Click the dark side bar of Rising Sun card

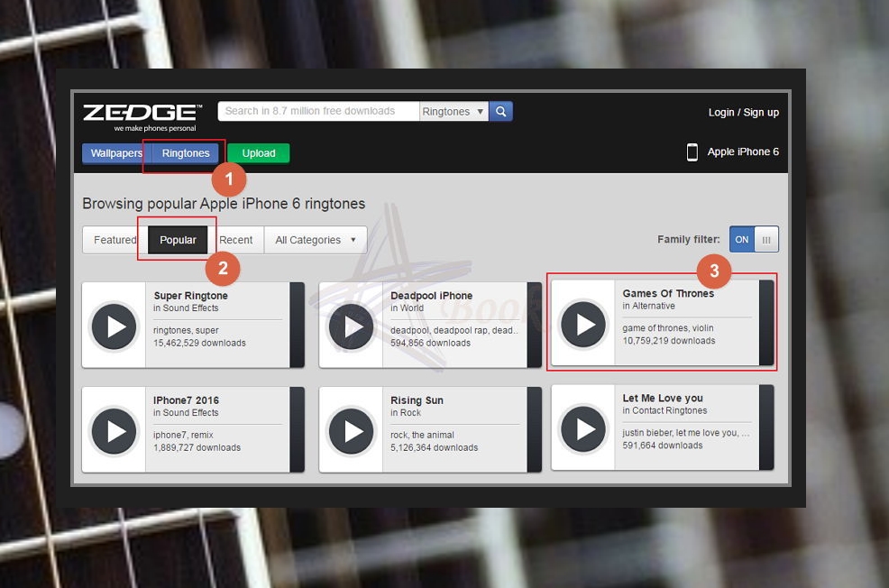tap(534, 430)
